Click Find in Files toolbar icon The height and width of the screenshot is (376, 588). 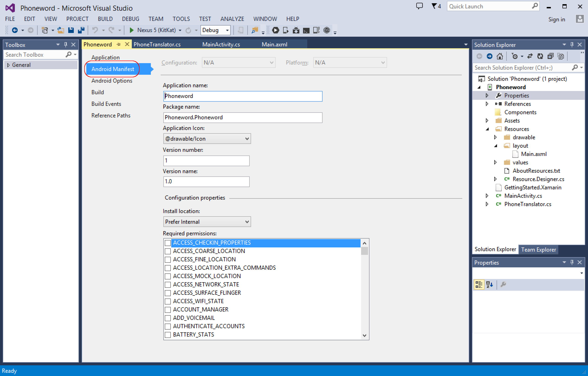pos(255,30)
